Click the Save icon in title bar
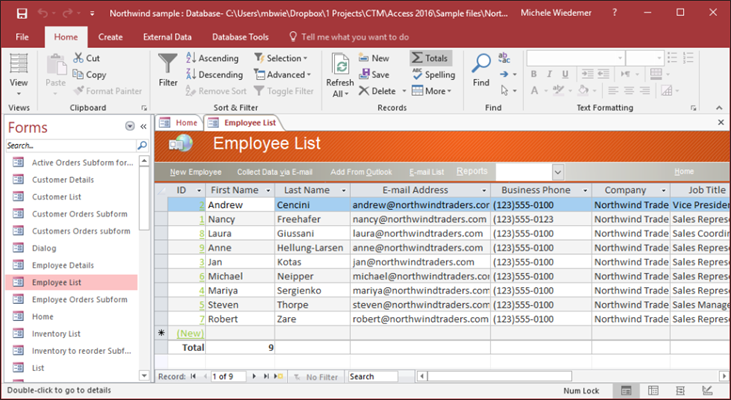 point(21,13)
